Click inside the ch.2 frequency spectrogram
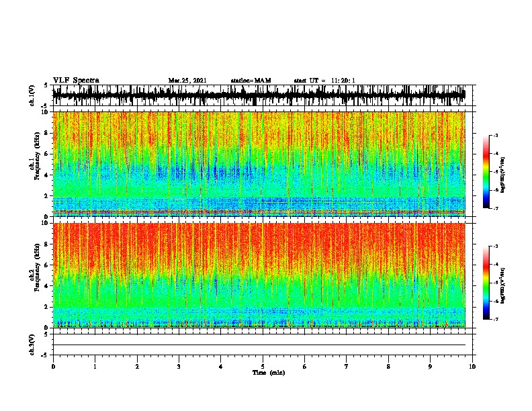This screenshot has height=411, width=532. click(x=259, y=275)
